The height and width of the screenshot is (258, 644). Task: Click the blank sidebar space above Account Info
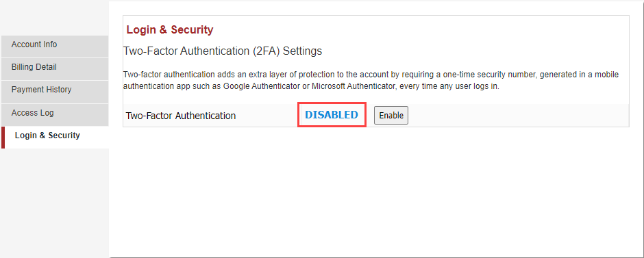[x=55, y=18]
